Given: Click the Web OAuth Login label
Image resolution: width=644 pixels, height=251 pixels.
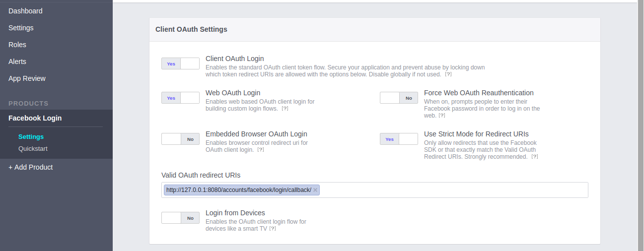Looking at the screenshot, I should (233, 93).
